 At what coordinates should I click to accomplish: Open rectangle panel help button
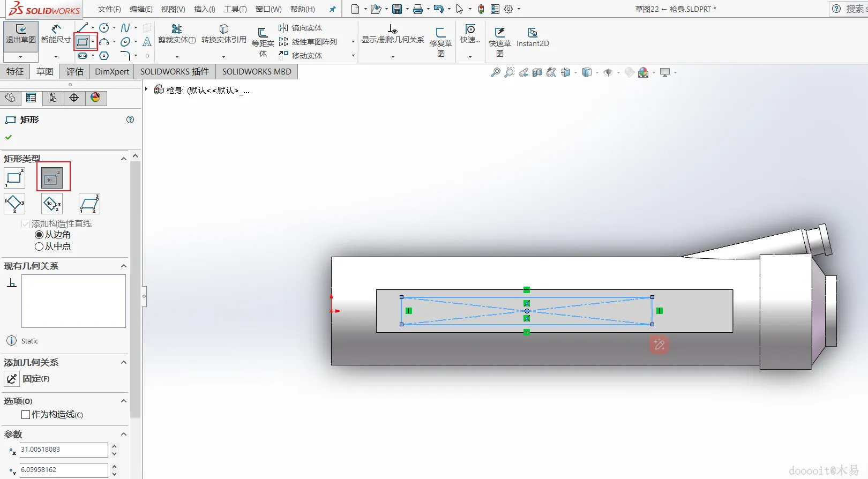tap(130, 119)
